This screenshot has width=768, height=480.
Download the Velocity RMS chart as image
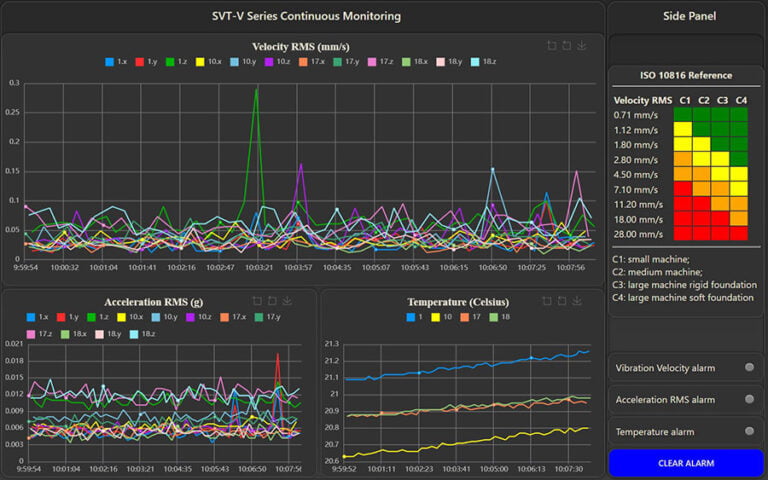click(582, 45)
